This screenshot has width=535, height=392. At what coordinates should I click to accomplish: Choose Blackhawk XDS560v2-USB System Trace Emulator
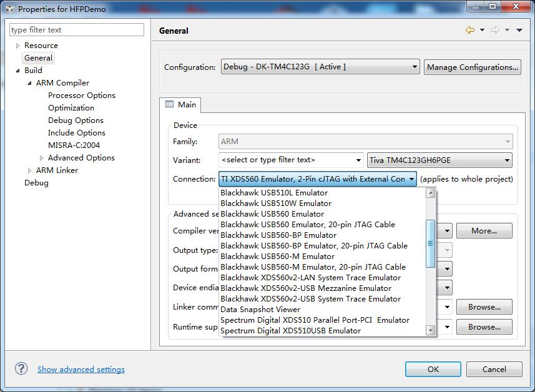tap(323, 298)
